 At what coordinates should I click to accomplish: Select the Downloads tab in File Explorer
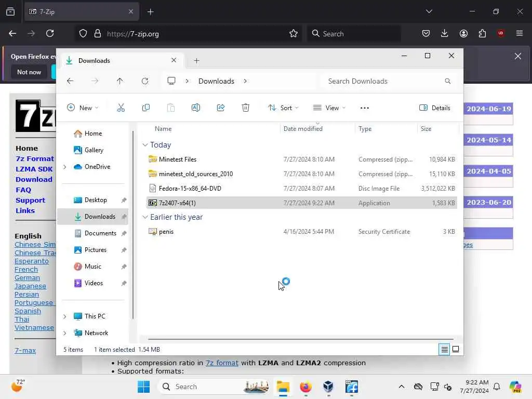(x=121, y=61)
